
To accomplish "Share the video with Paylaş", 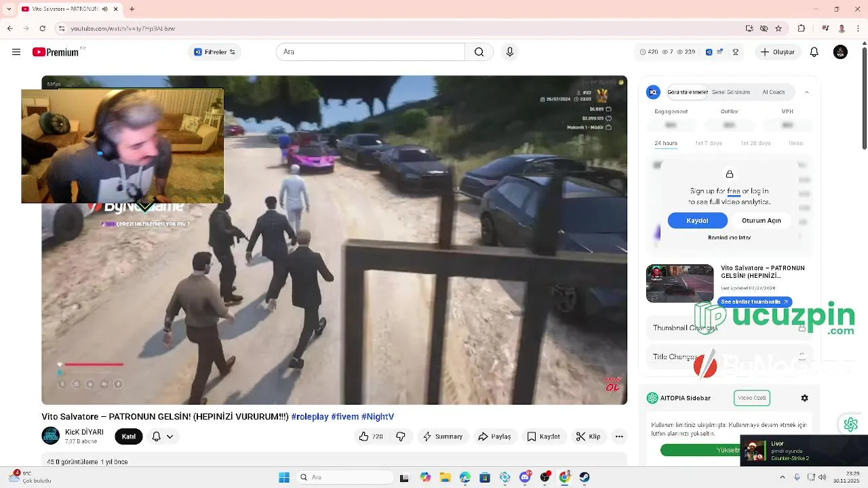I will click(494, 436).
